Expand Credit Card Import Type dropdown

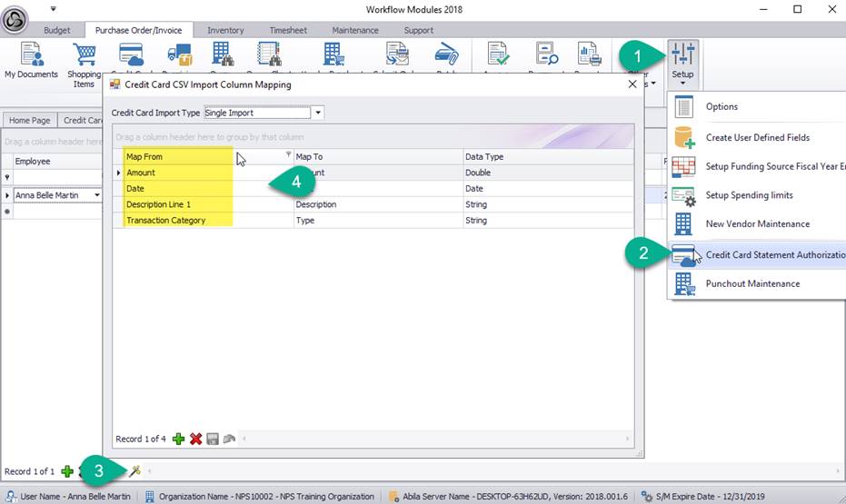[317, 114]
